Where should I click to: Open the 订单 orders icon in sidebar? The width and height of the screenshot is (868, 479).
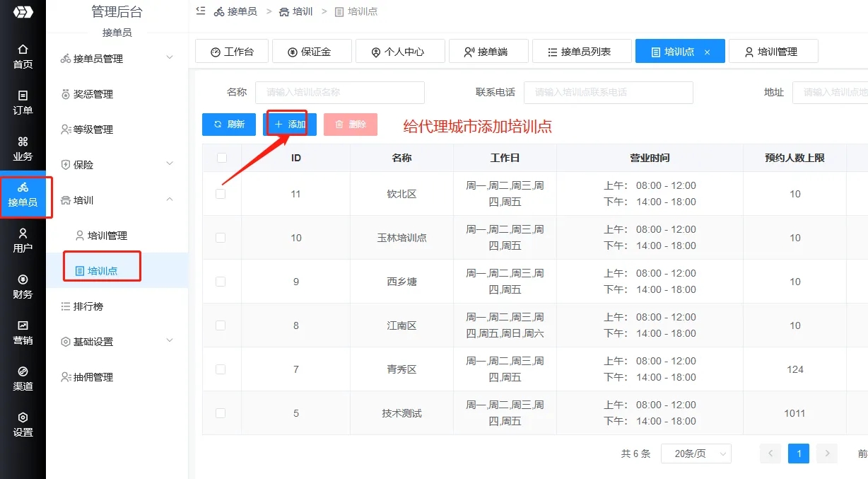click(23, 103)
